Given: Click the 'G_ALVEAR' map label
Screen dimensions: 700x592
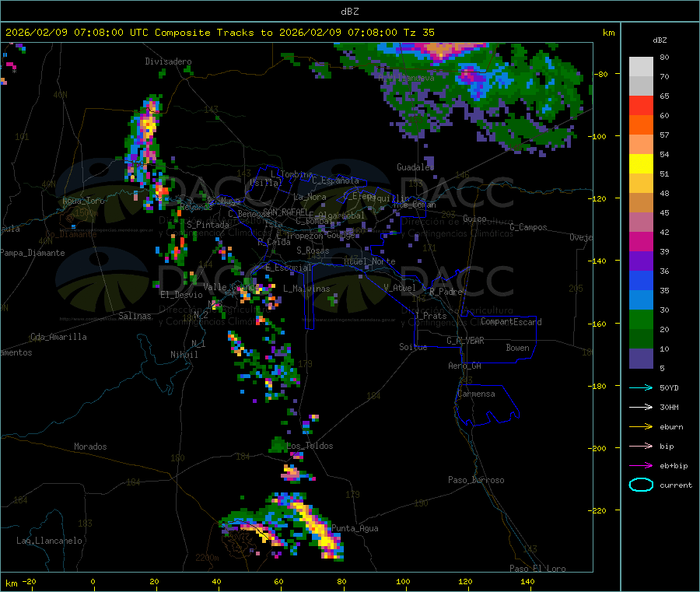Looking at the screenshot, I should [465, 341].
